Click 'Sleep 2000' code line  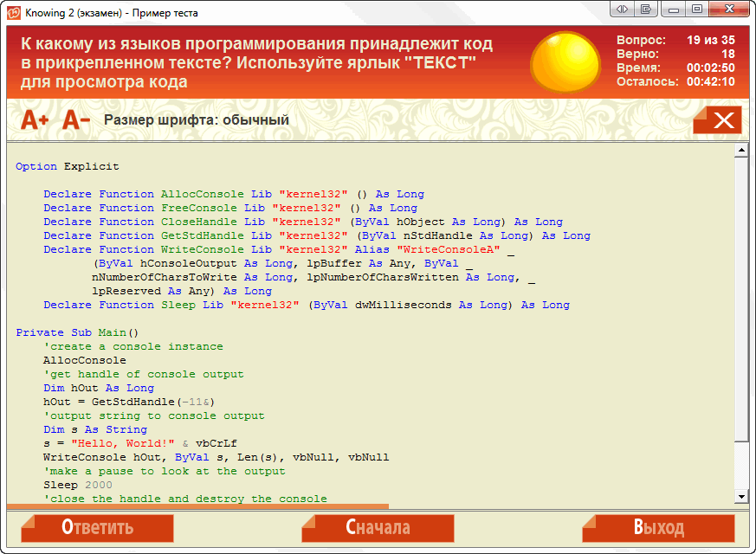[x=78, y=485]
